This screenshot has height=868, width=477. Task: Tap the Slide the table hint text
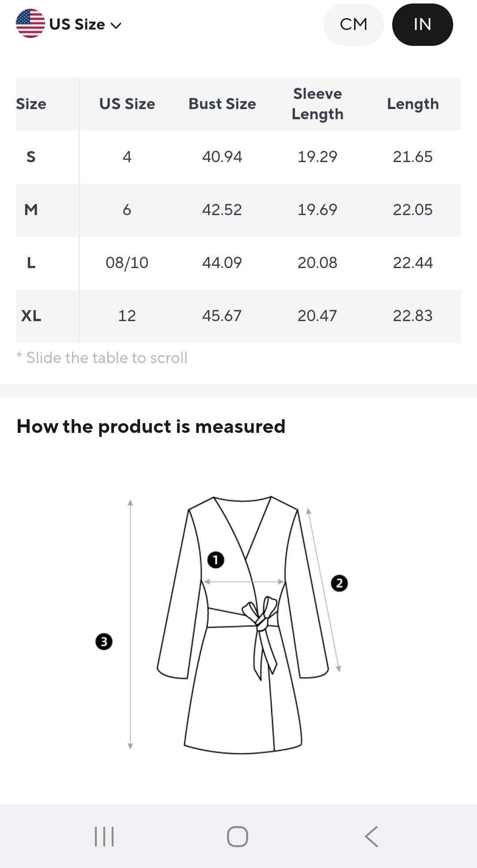pyautogui.click(x=102, y=358)
